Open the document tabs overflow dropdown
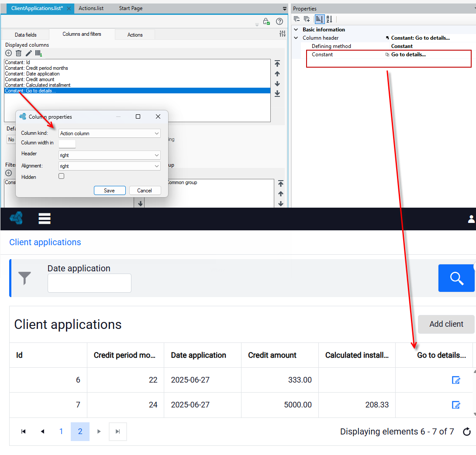 coord(284,9)
